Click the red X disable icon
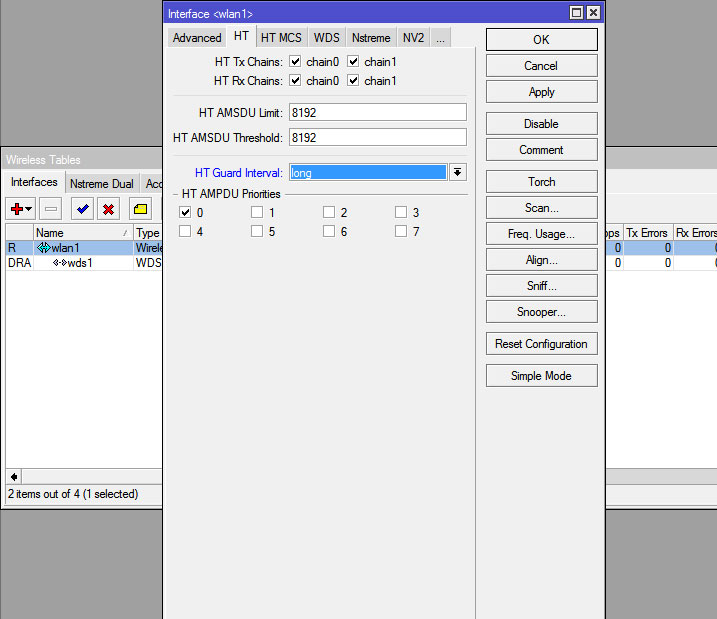Image resolution: width=717 pixels, height=619 pixels. click(x=108, y=209)
